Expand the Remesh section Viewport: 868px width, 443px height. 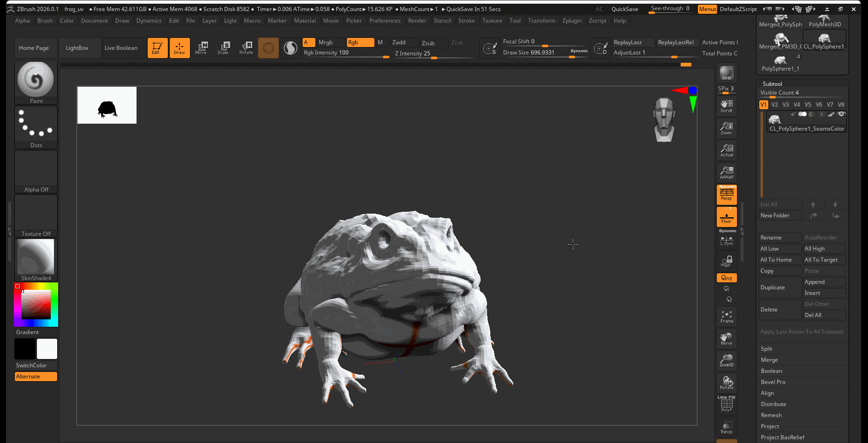coord(771,415)
